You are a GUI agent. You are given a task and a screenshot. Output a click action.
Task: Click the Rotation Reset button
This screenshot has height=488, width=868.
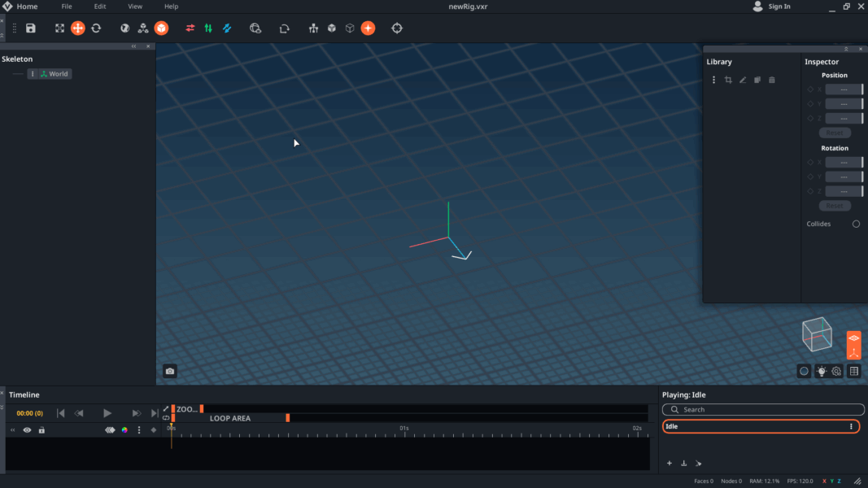coord(834,206)
